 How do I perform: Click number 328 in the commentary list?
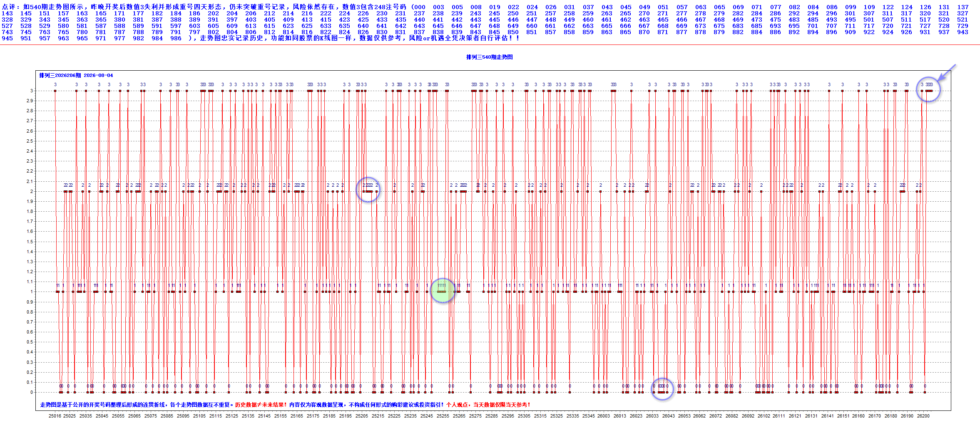[x=7, y=20]
